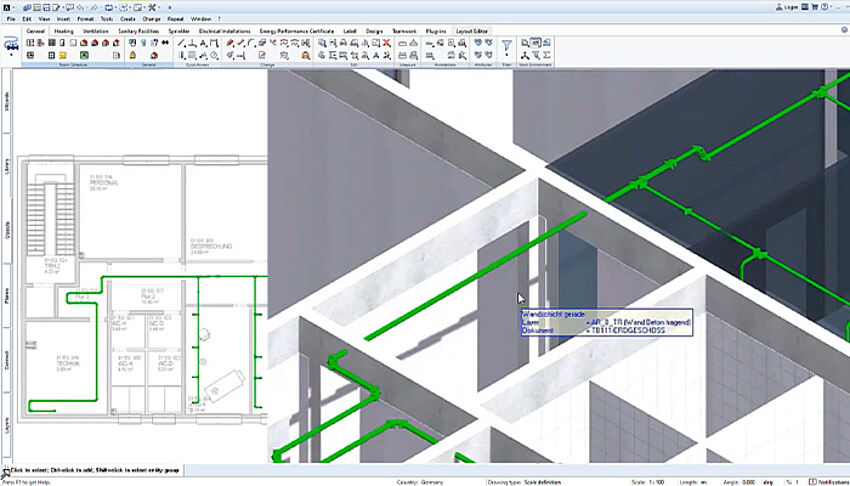Click the Login button
Screen dimensions: 850x486
(788, 6)
